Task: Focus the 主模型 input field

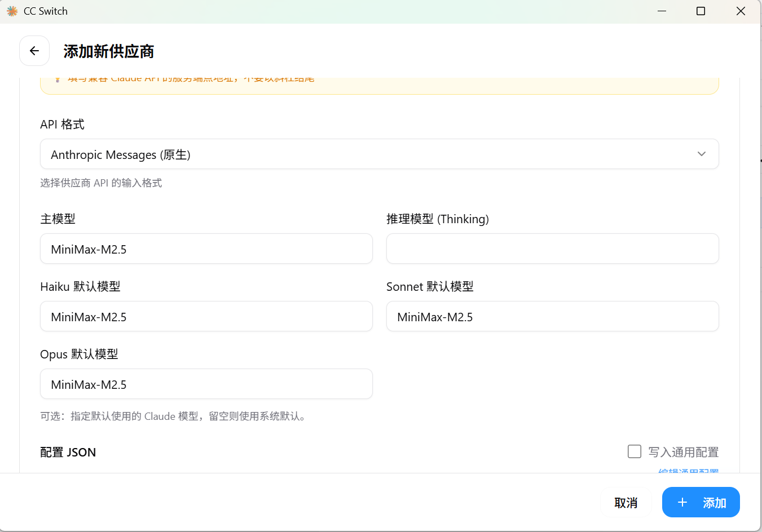Action: pos(206,249)
